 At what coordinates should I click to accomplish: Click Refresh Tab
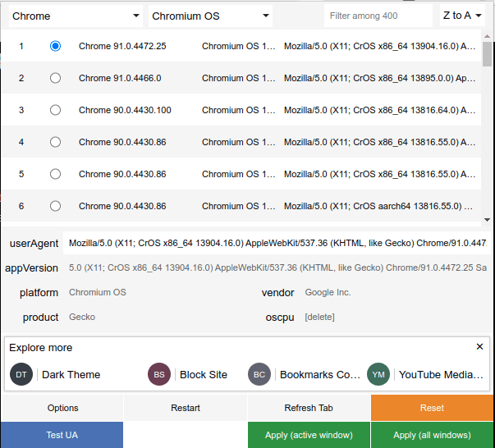(309, 408)
